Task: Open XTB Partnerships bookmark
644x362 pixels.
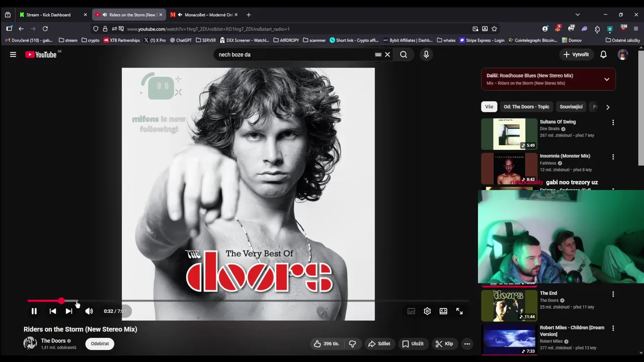Action: (x=121, y=40)
